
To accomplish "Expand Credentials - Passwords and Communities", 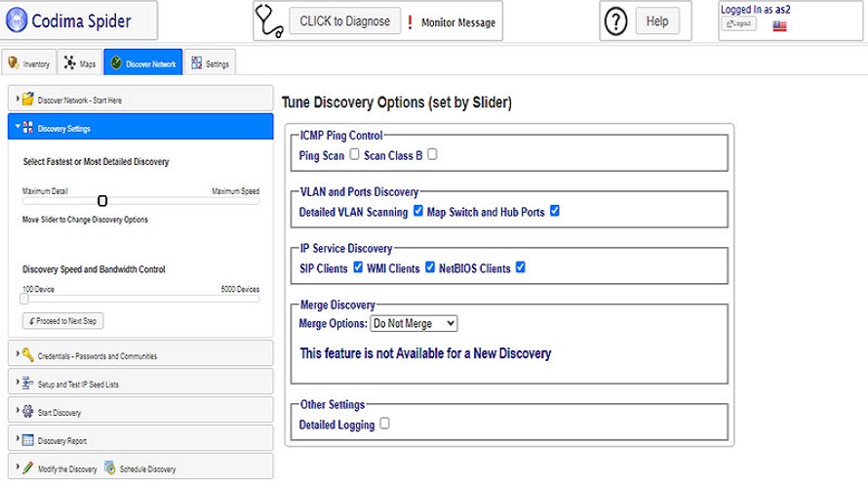I will (x=140, y=354).
